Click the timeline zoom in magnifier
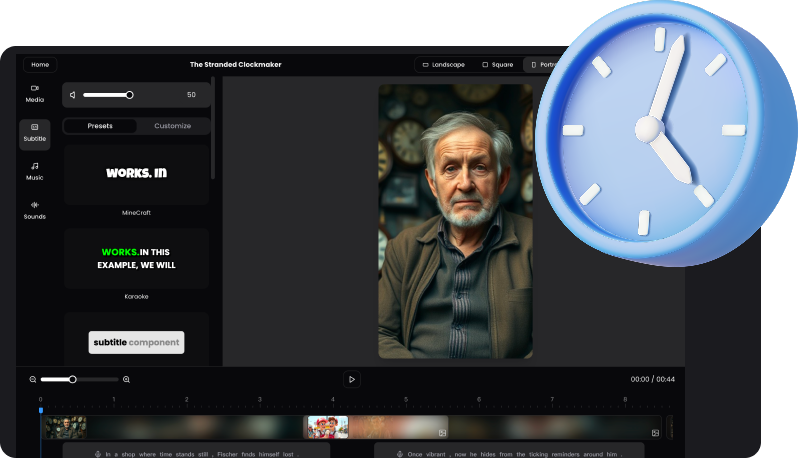The width and height of the screenshot is (798, 458). pyautogui.click(x=126, y=380)
